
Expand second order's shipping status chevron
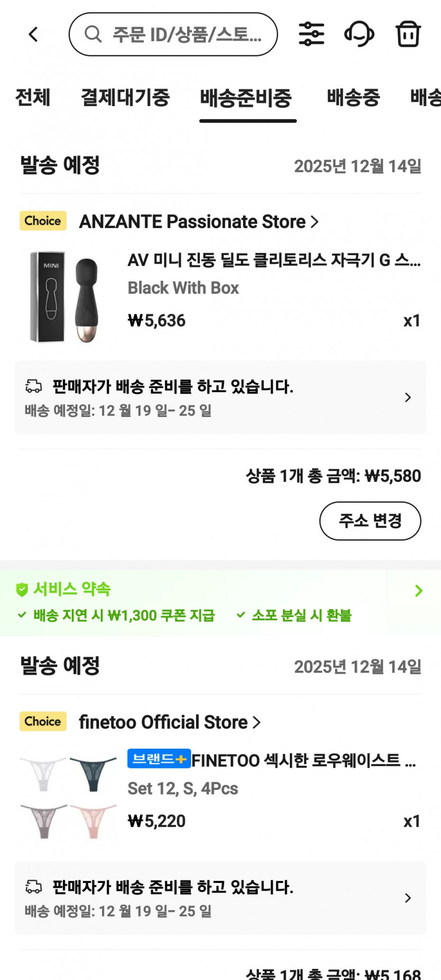[x=408, y=898]
